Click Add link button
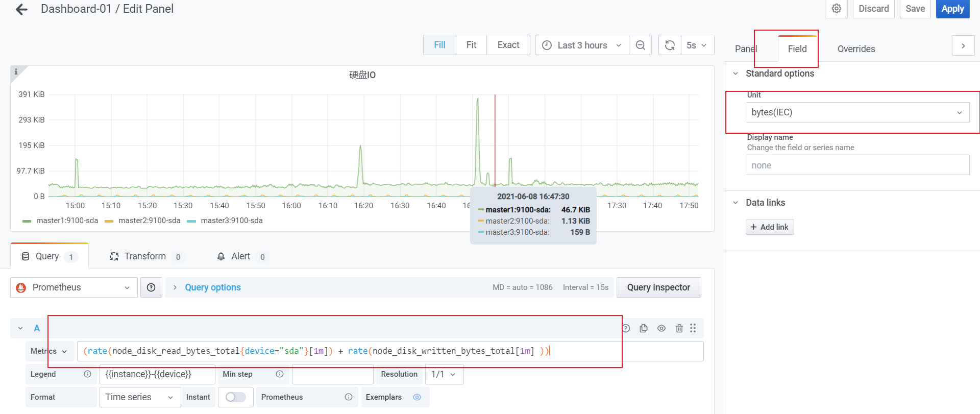The height and width of the screenshot is (414, 980). click(770, 227)
